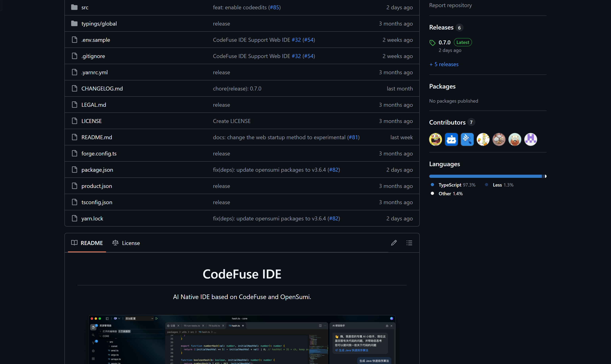Screen dimensions: 611x364
Task: Click the Report repository button
Action: (x=450, y=5)
